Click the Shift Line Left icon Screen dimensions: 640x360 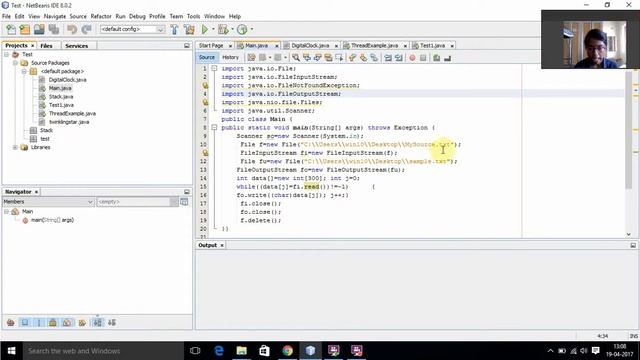tap(388, 58)
